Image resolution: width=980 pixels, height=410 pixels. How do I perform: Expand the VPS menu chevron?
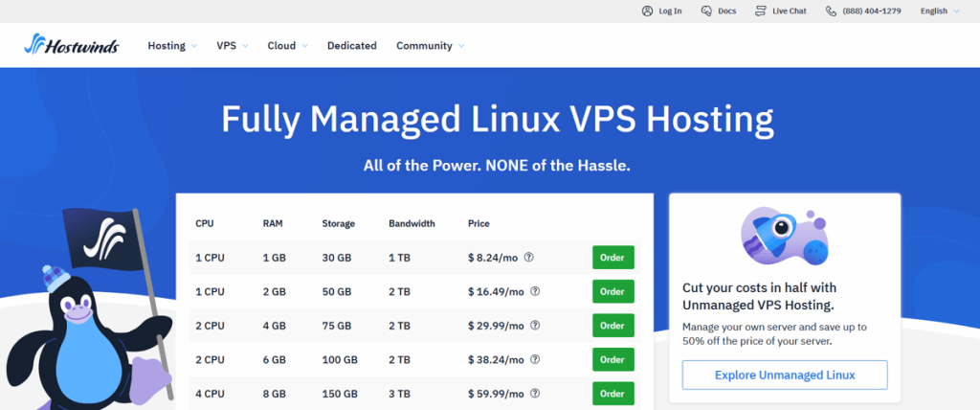[245, 46]
